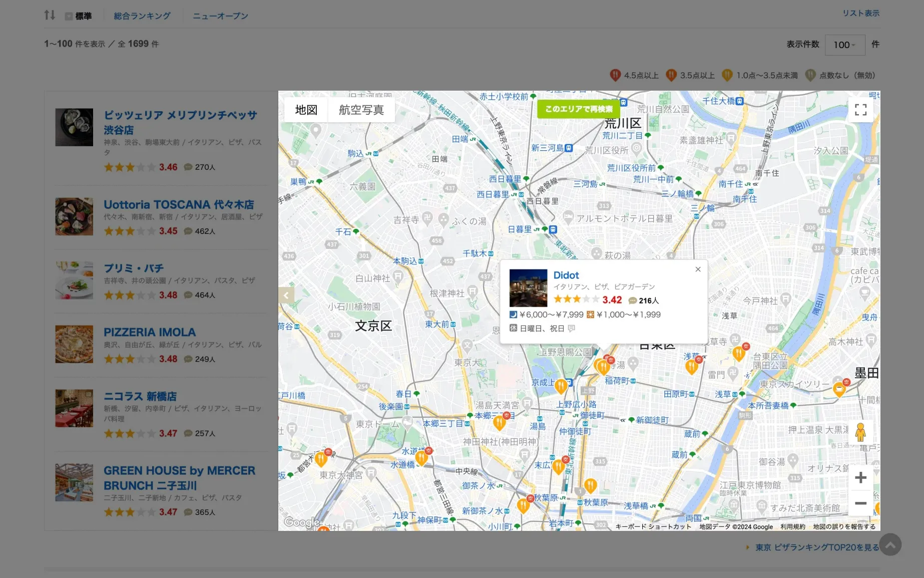
Task: Switch to 総合ランキング tab
Action: click(142, 16)
